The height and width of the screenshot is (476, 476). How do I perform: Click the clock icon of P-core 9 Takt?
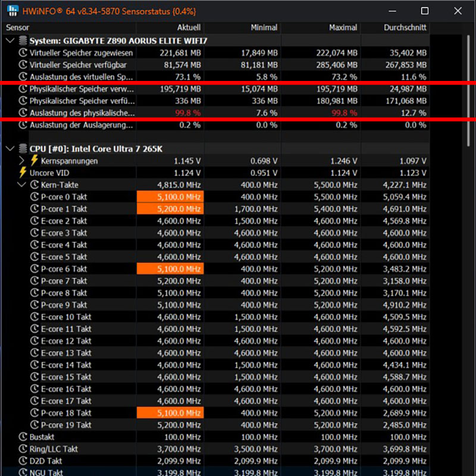35,305
